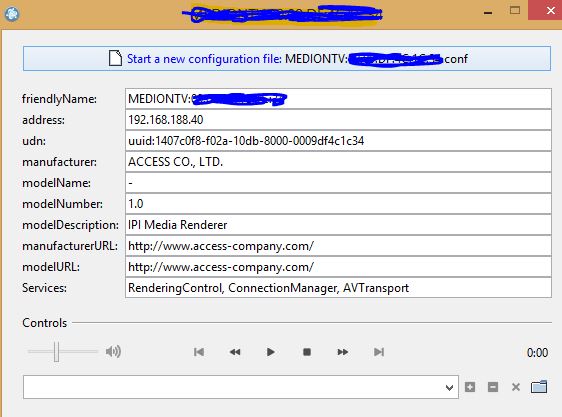Click the 0:00 playback time readout

pyautogui.click(x=537, y=353)
